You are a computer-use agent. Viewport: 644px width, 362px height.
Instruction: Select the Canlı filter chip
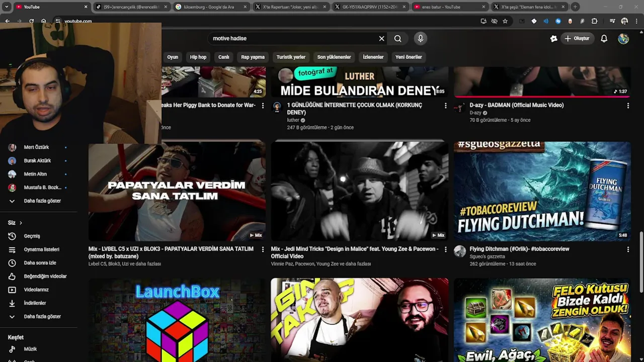click(x=224, y=57)
